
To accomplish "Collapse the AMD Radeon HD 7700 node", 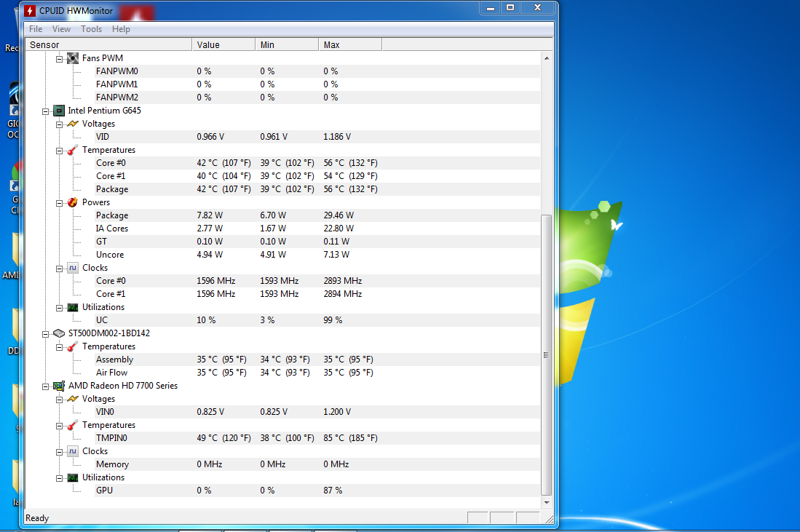I will coord(45,386).
